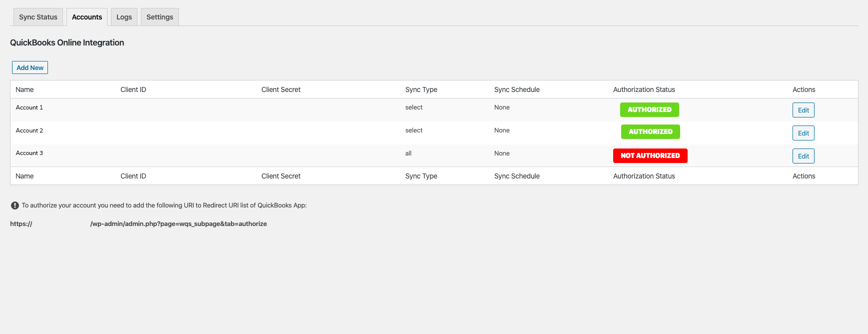Edit Account 2
This screenshot has width=868, height=334.
tap(804, 133)
